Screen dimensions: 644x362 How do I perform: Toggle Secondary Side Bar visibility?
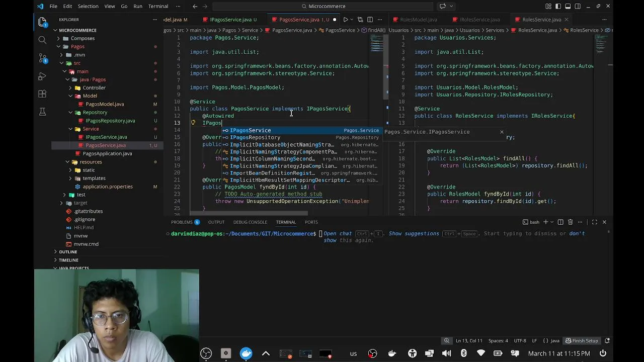tap(577, 6)
